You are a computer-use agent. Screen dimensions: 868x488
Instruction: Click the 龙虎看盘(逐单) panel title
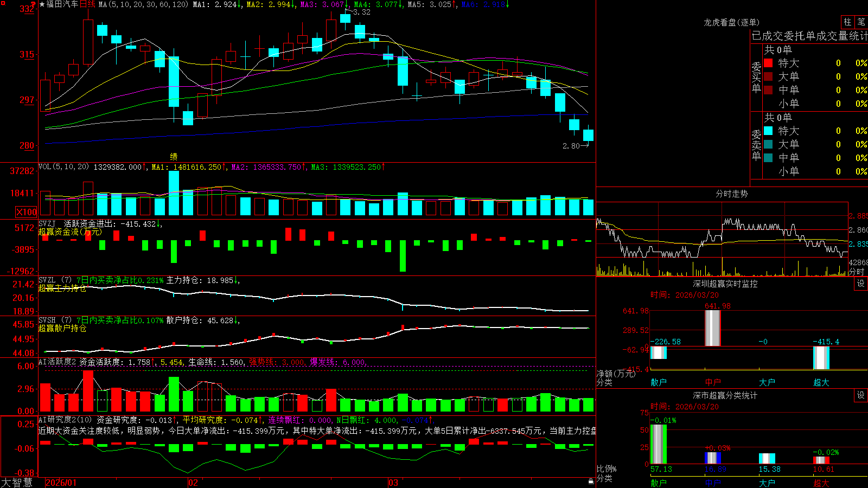pyautogui.click(x=731, y=22)
